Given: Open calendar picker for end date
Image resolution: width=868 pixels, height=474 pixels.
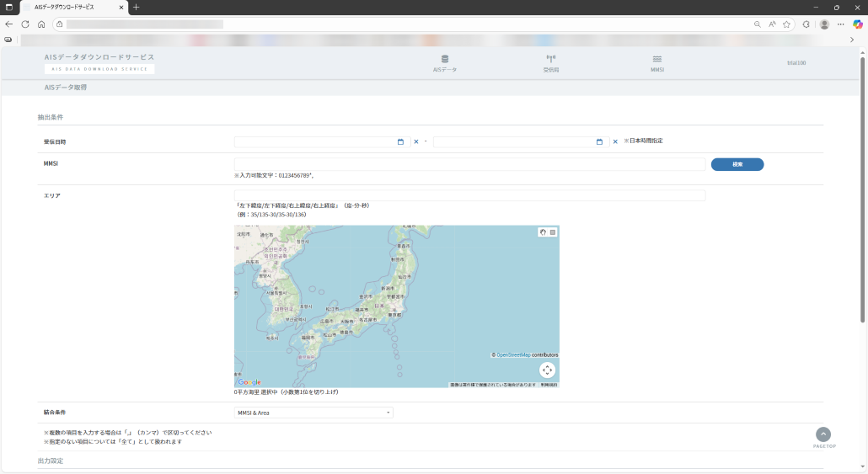Looking at the screenshot, I should tap(599, 141).
